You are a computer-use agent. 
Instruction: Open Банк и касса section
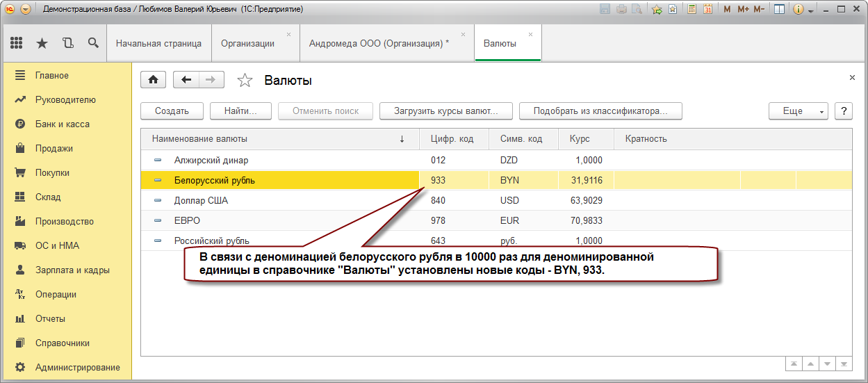click(x=62, y=124)
